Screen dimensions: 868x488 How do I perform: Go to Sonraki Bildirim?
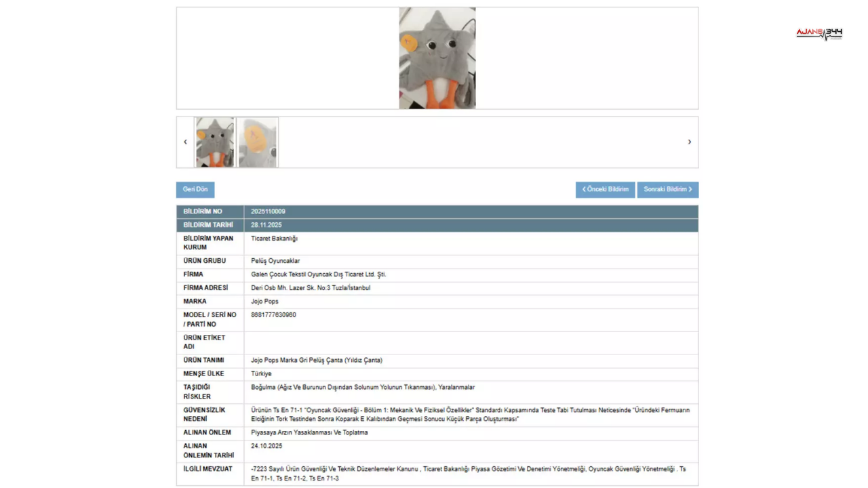tap(667, 190)
